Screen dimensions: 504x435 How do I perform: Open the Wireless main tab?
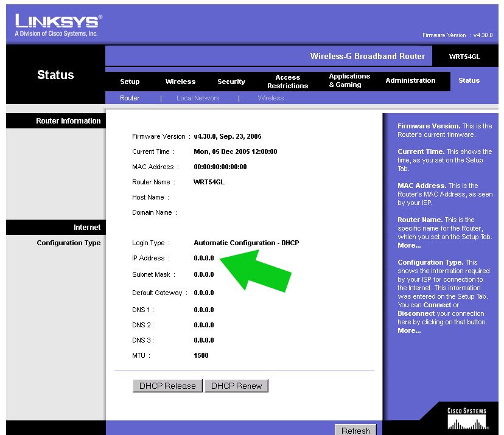(180, 82)
